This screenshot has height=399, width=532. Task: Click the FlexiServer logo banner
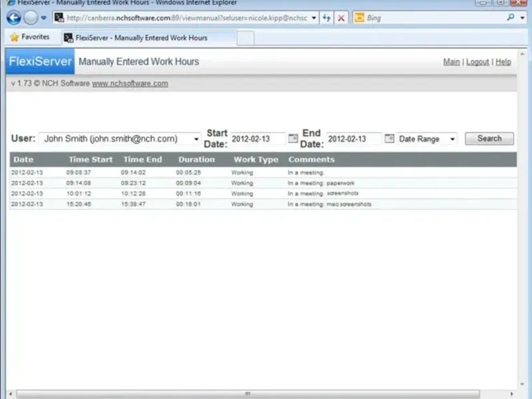pyautogui.click(x=40, y=61)
